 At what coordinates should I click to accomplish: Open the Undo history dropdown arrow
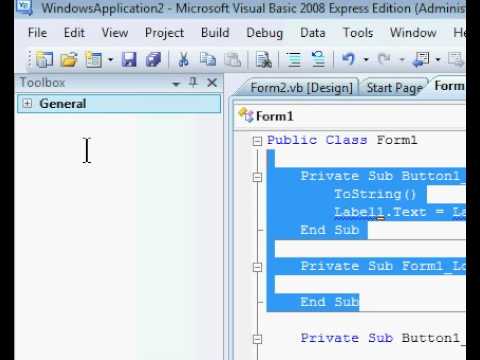pos(366,60)
